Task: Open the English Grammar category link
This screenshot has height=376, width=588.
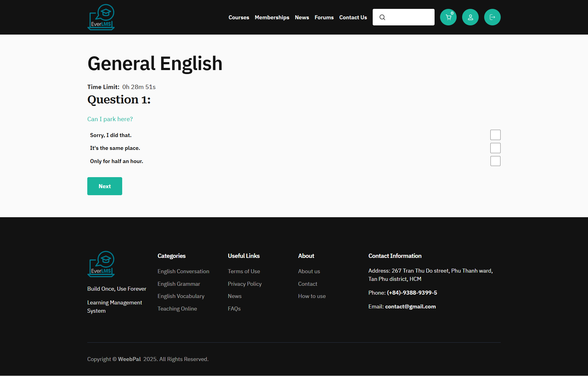Action: 179,284
